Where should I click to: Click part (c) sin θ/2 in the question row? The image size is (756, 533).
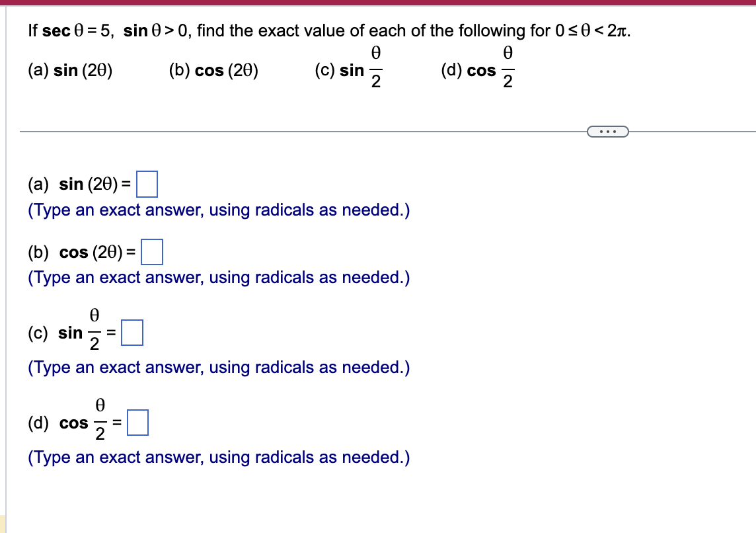[x=348, y=69]
